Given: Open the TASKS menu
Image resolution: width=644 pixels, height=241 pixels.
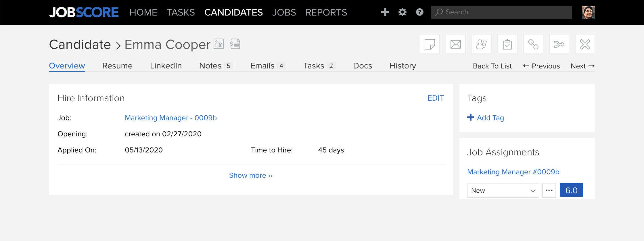Looking at the screenshot, I should click(181, 12).
